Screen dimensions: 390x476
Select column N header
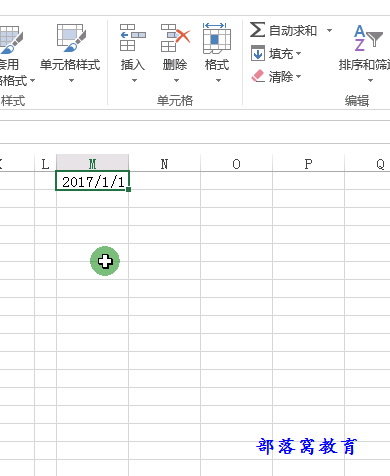tap(164, 163)
